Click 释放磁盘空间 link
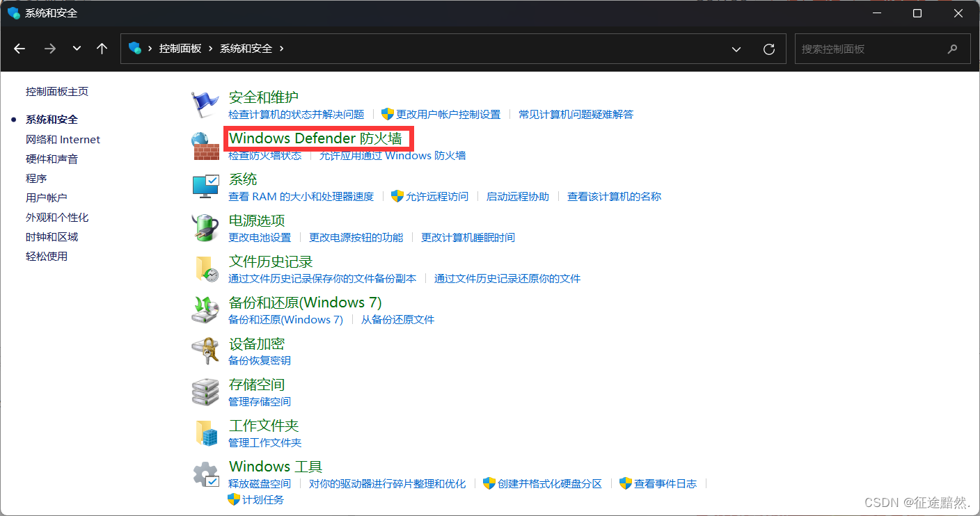 click(260, 484)
